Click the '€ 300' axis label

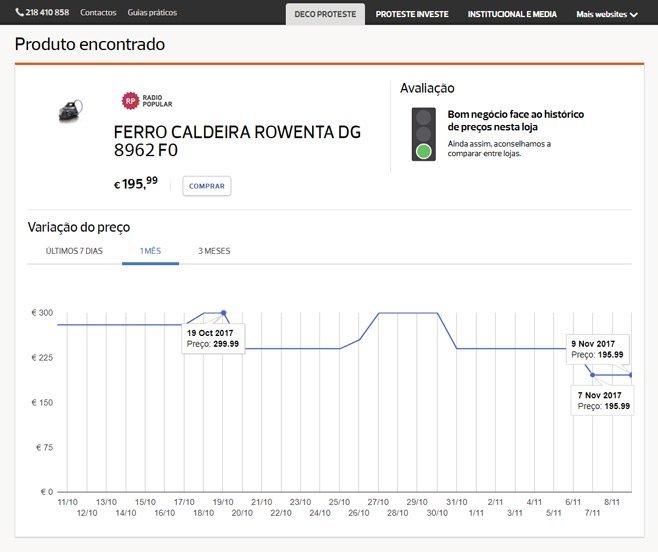coord(42,313)
